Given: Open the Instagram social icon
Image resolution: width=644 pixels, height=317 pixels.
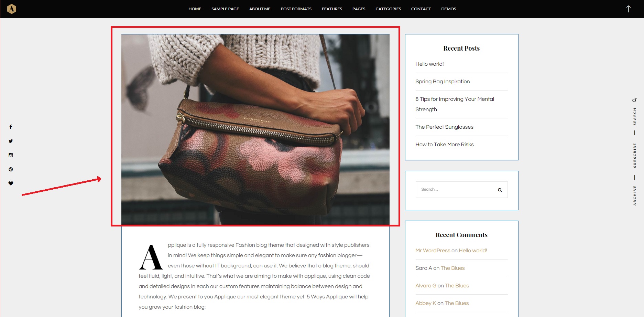Looking at the screenshot, I should [x=11, y=155].
